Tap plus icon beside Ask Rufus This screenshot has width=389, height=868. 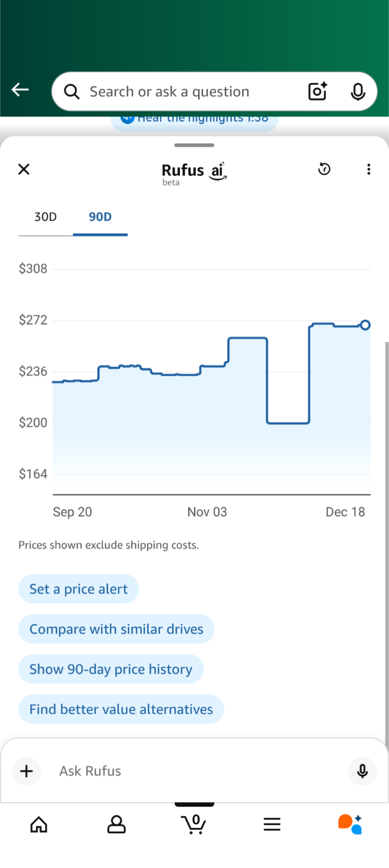click(26, 771)
